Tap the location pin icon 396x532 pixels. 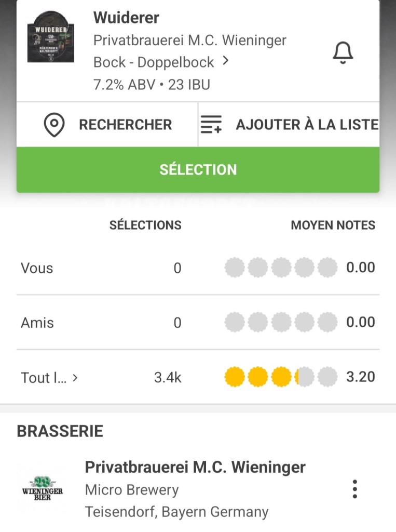(x=54, y=125)
